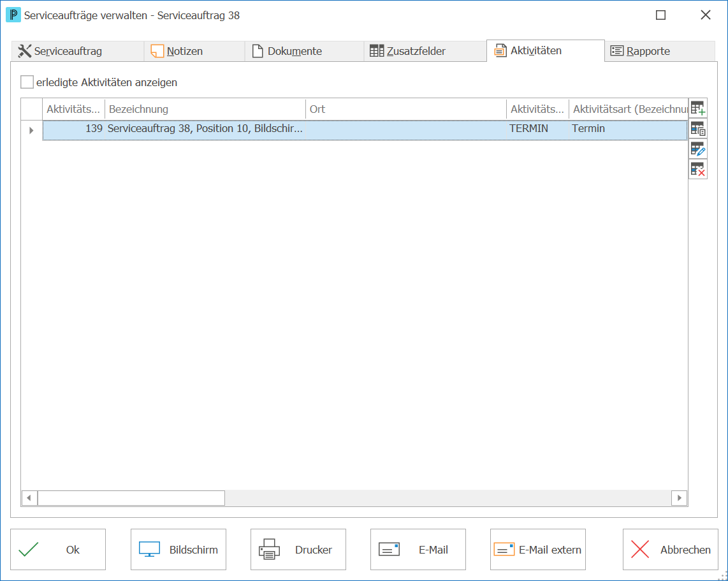728x581 pixels.
Task: Click the Drucker printer button
Action: (298, 549)
